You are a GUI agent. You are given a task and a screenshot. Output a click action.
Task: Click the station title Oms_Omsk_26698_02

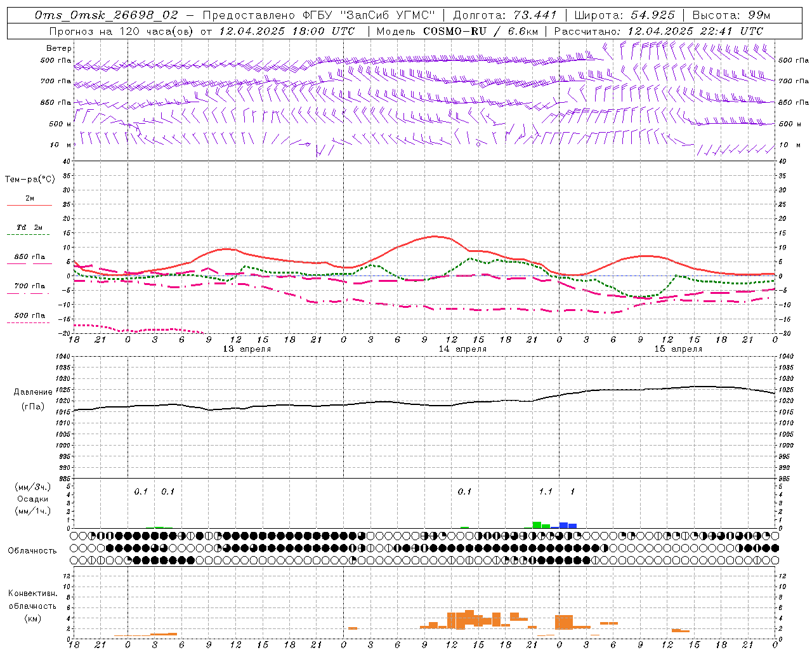pyautogui.click(x=107, y=15)
